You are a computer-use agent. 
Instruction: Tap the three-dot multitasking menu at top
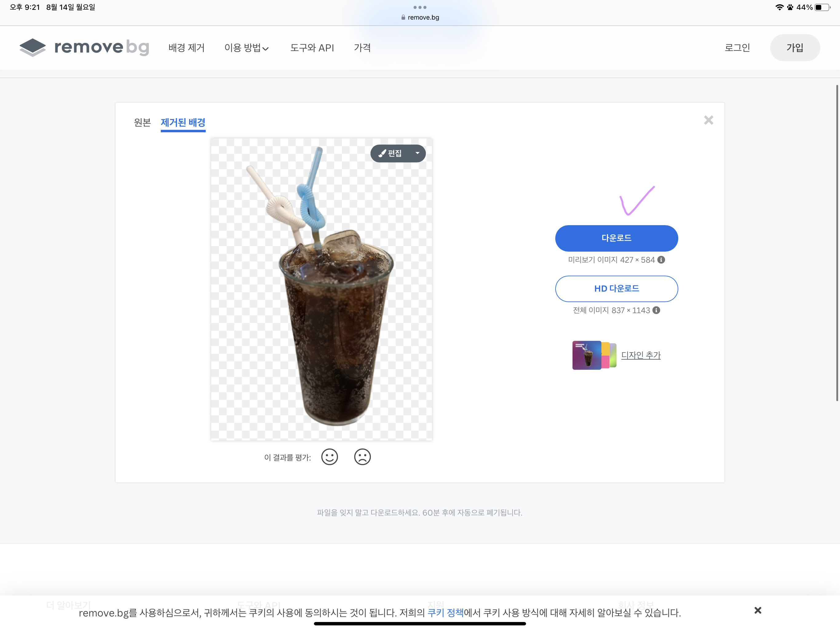pos(420,7)
